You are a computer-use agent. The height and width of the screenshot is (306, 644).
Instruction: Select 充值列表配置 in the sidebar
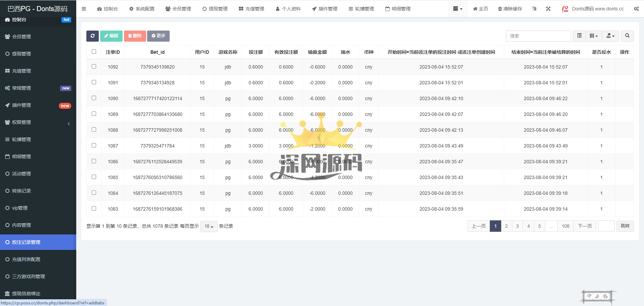[x=26, y=259]
